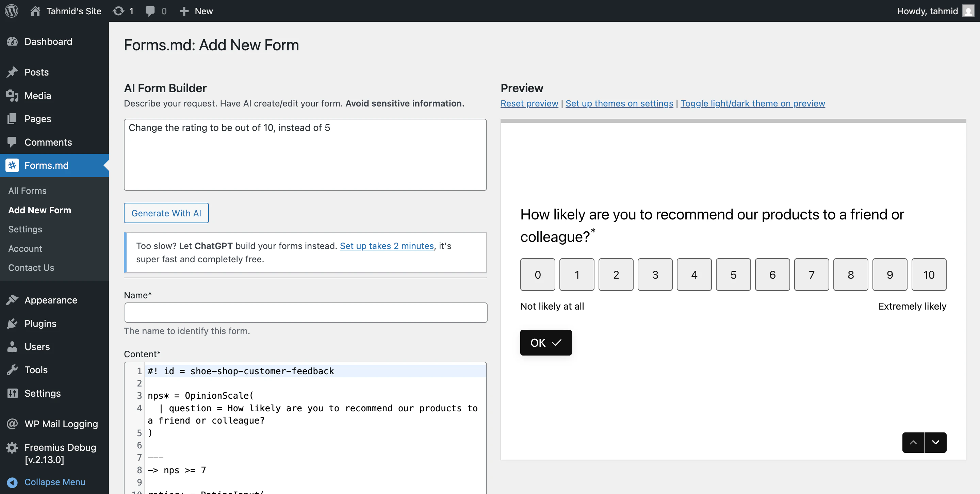
Task: Click the Tools wrench icon
Action: (12, 370)
